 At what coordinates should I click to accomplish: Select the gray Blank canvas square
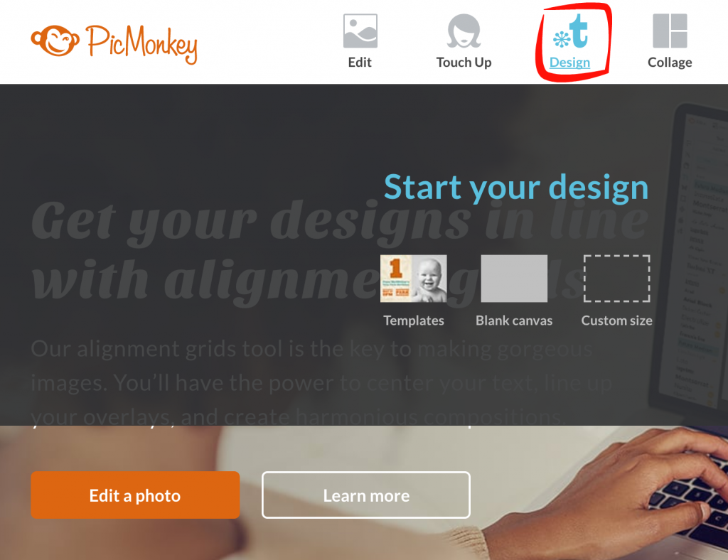[x=514, y=279]
